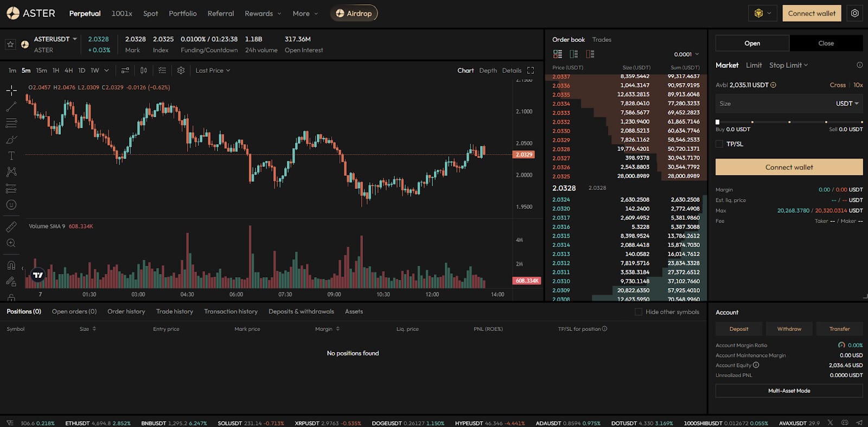
Task: Select the trend line drawing tool
Action: pyautogui.click(x=11, y=106)
